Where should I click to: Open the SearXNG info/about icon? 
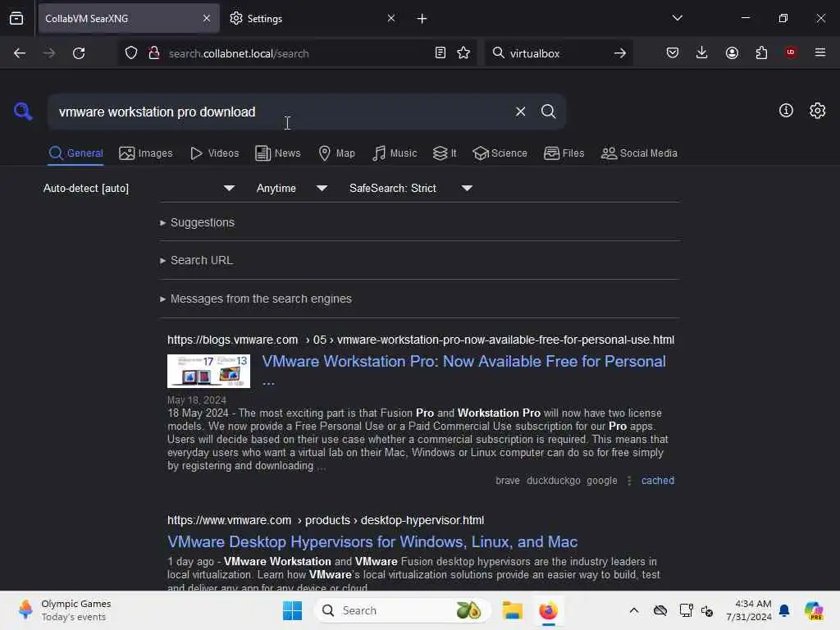785,111
